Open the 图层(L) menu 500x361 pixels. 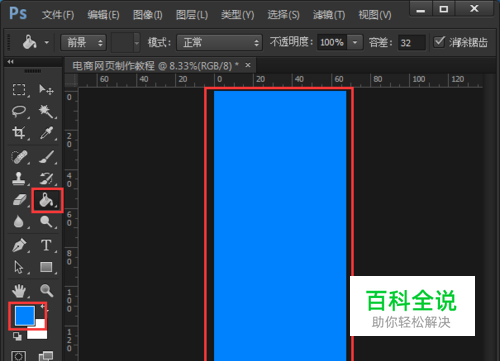coord(192,15)
